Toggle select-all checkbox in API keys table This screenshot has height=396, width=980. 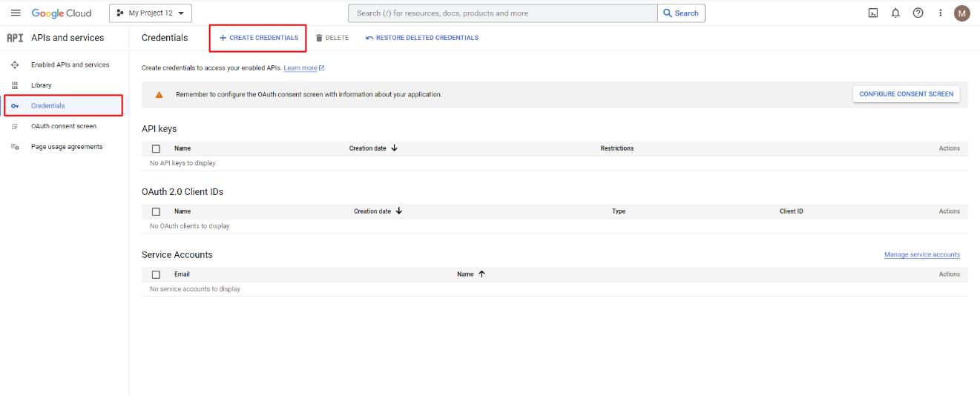(156, 148)
